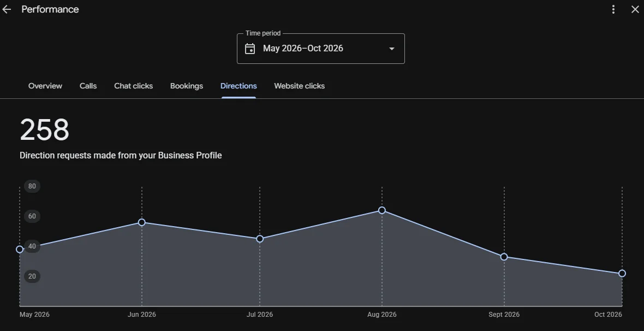Open the Calls tab
Image resolution: width=644 pixels, height=331 pixels.
pyautogui.click(x=88, y=86)
